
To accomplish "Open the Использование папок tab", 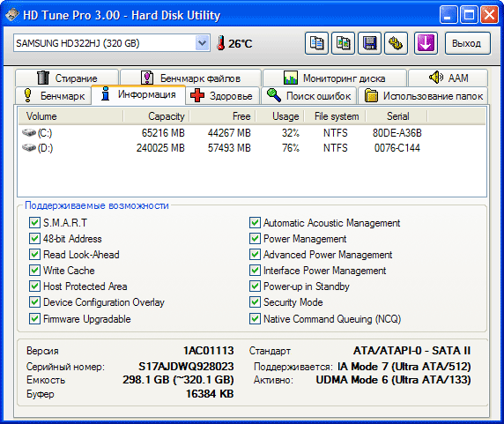I will (x=423, y=95).
